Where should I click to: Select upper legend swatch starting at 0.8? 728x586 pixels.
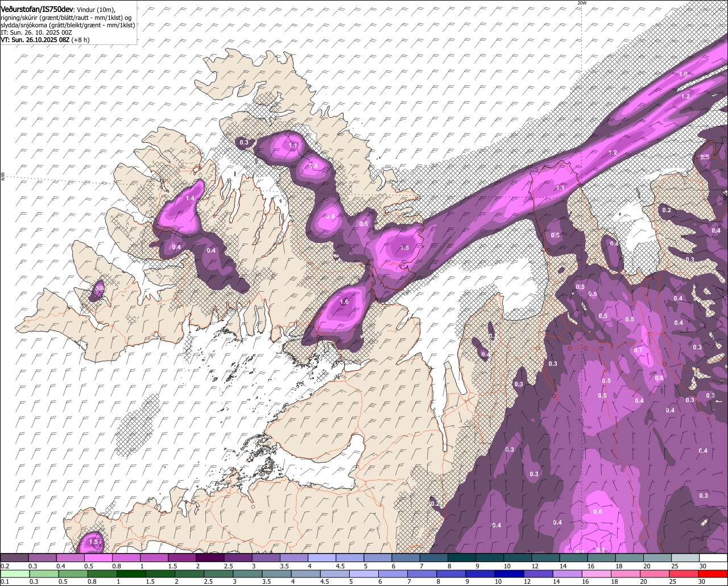click(x=126, y=558)
